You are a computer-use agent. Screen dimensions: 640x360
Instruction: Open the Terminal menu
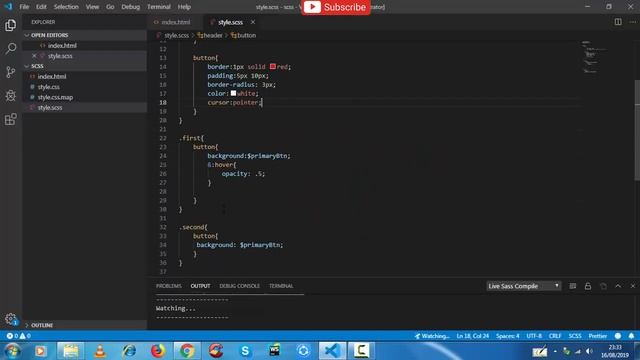(159, 7)
